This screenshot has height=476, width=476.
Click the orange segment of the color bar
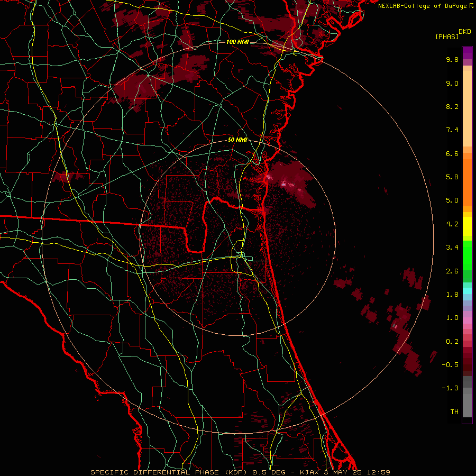click(x=467, y=182)
